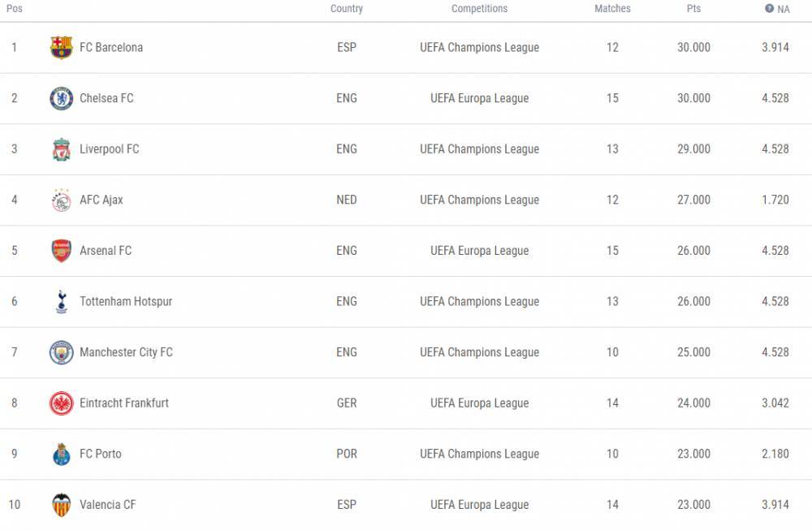This screenshot has width=812, height=530.
Task: Click the Pos column header
Action: pos(14,8)
